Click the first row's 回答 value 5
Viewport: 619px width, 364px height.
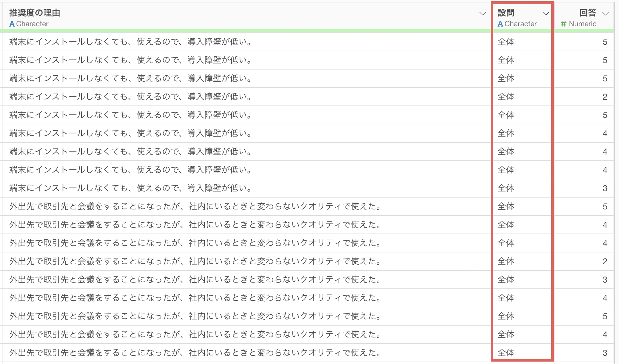pyautogui.click(x=605, y=42)
